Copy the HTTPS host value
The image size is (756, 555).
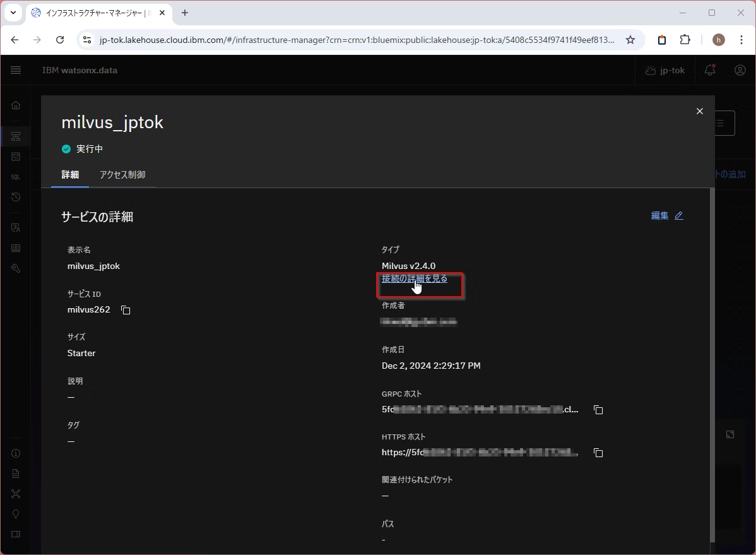click(598, 453)
